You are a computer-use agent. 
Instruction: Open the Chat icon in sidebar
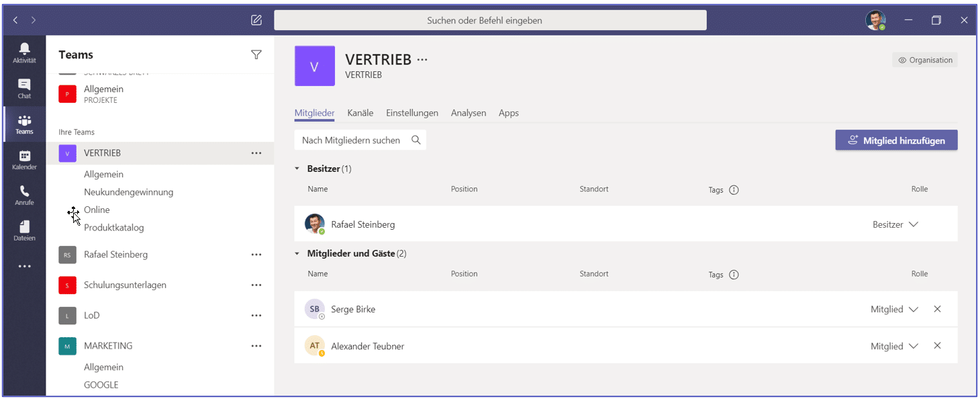24,88
